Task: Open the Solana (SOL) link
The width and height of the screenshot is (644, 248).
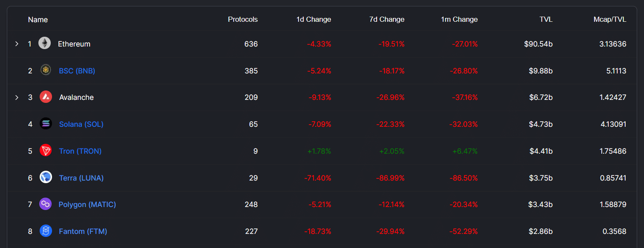Action: (81, 124)
